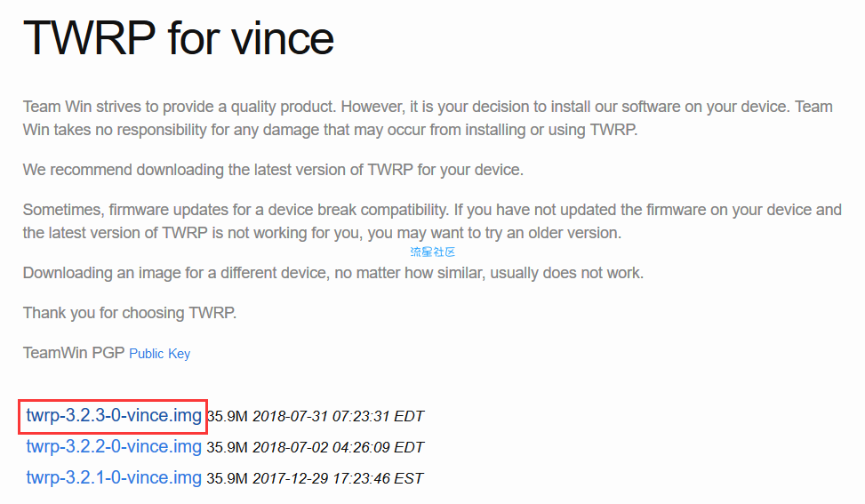
Task: Click the "TeamWin PGP" label text
Action: coord(74,353)
